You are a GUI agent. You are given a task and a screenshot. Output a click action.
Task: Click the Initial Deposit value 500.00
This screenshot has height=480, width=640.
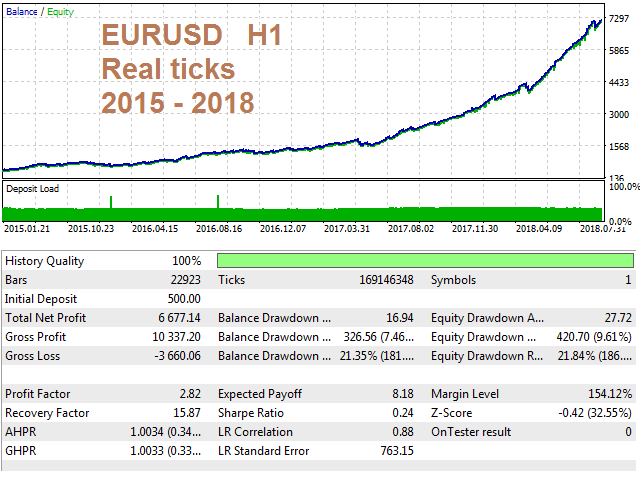[x=183, y=299]
